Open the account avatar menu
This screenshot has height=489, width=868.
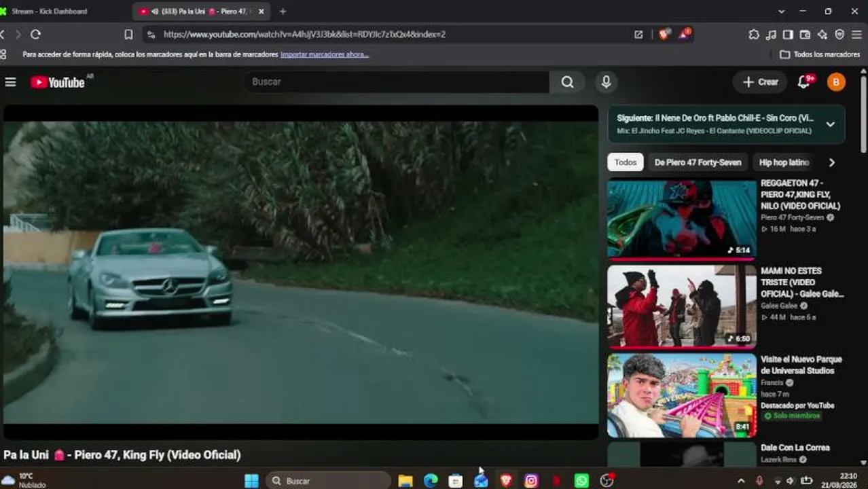(836, 82)
